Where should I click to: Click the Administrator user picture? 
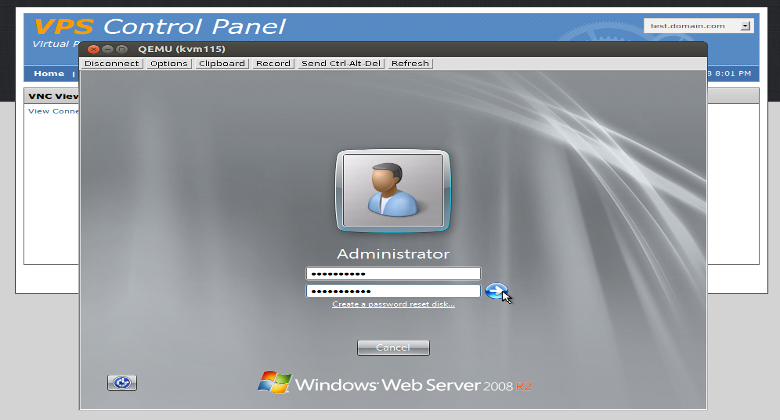pos(393,191)
